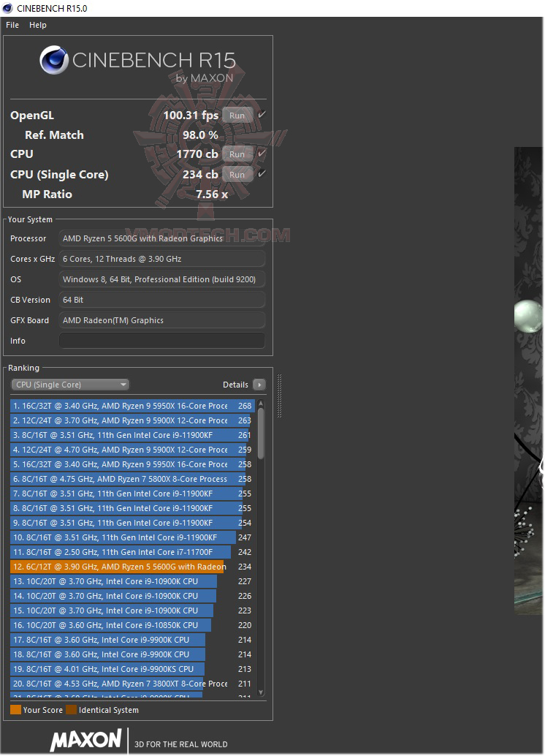Select ranking row 5 Ryzen 9 5950X scoring 258
Screen dimensions: 545x756
click(132, 464)
